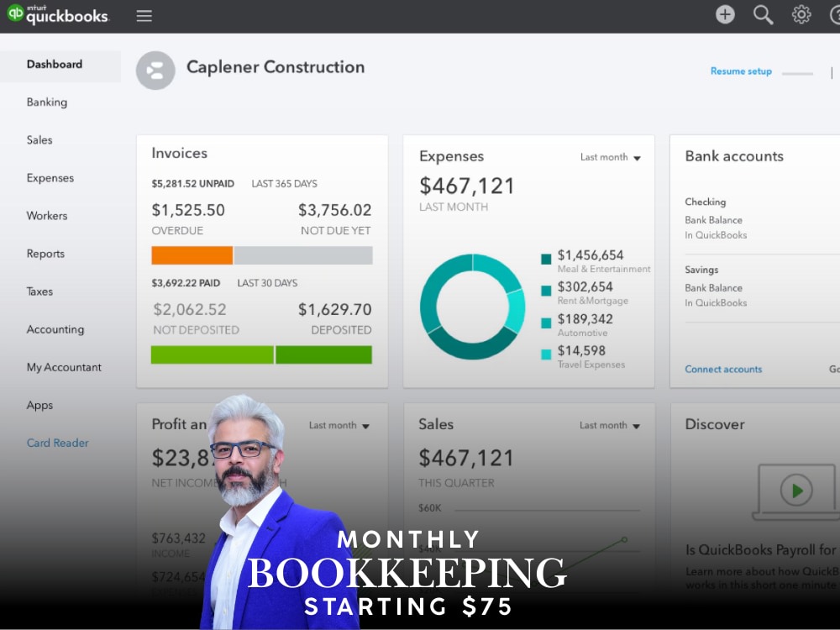Open the Reports sidebar section
840x630 pixels.
[45, 254]
